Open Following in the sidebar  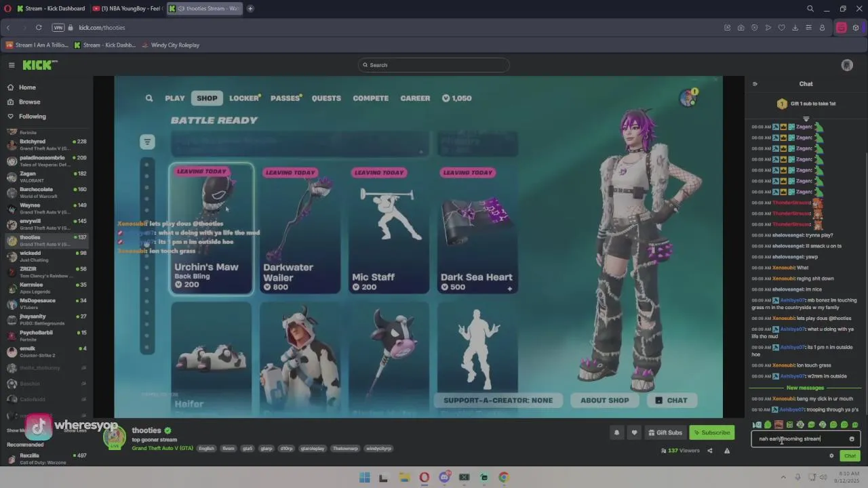(x=26, y=117)
